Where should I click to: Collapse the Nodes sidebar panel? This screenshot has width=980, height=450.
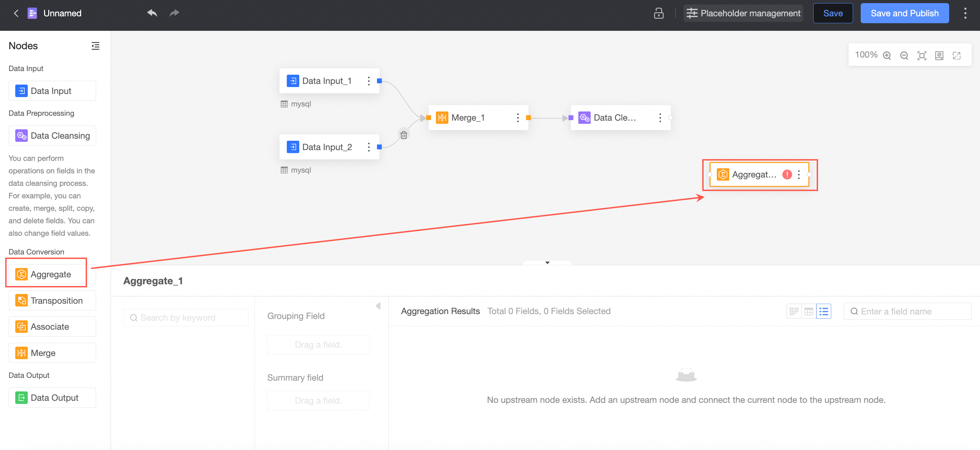95,46
